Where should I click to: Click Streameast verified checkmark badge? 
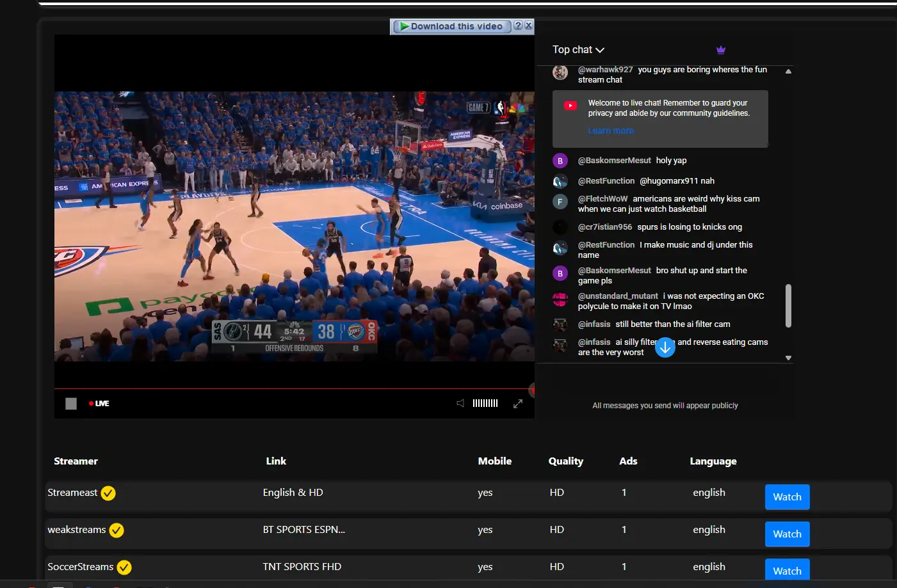tap(108, 493)
